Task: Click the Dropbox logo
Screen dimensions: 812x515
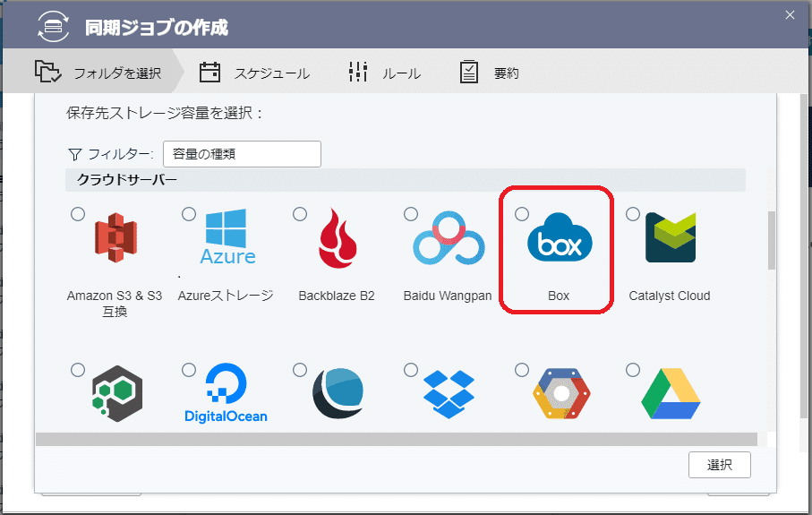Action: point(449,394)
